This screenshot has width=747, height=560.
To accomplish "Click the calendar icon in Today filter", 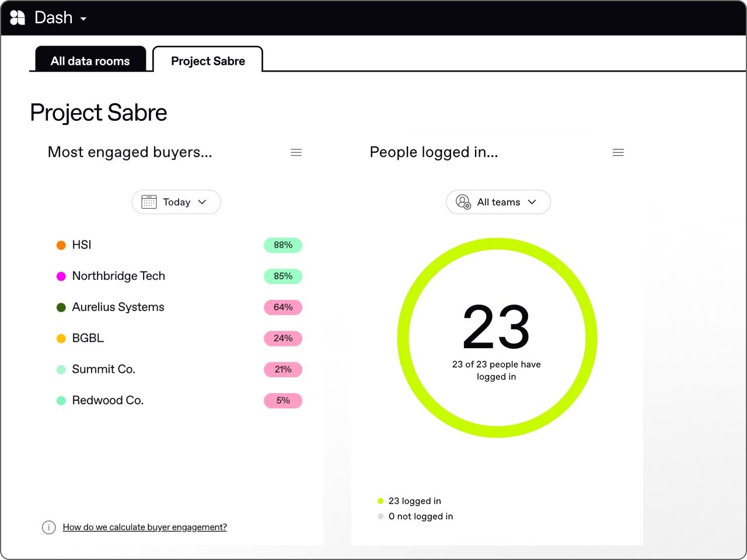I will (149, 202).
